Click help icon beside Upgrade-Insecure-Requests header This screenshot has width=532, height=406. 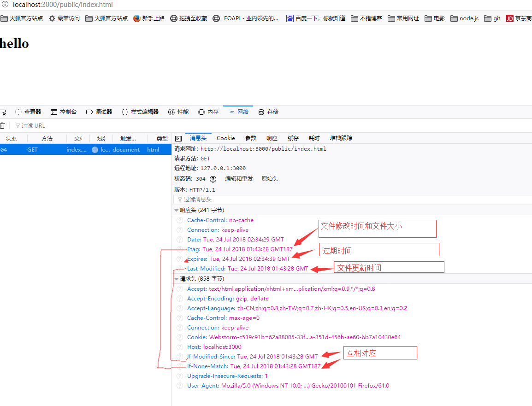(x=180, y=376)
